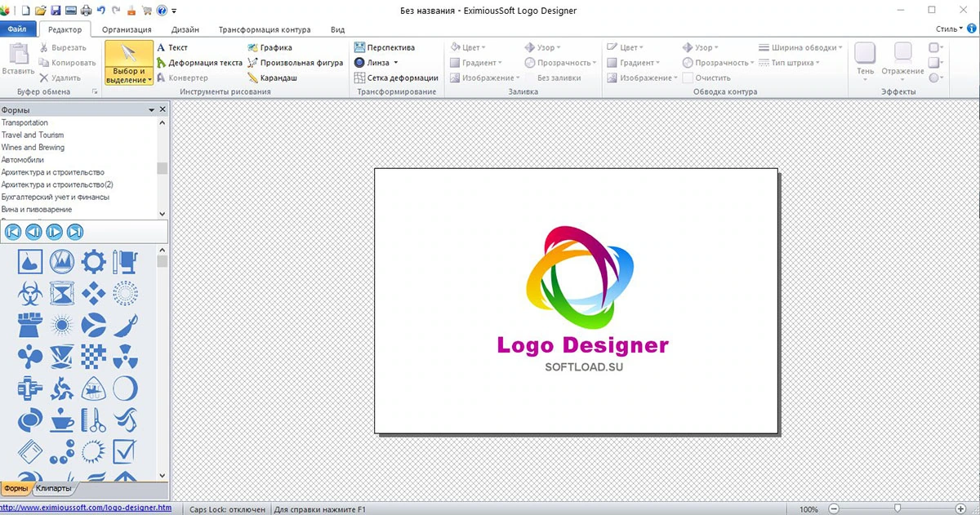
Task: Select the Деформация текста tool
Action: tap(199, 63)
